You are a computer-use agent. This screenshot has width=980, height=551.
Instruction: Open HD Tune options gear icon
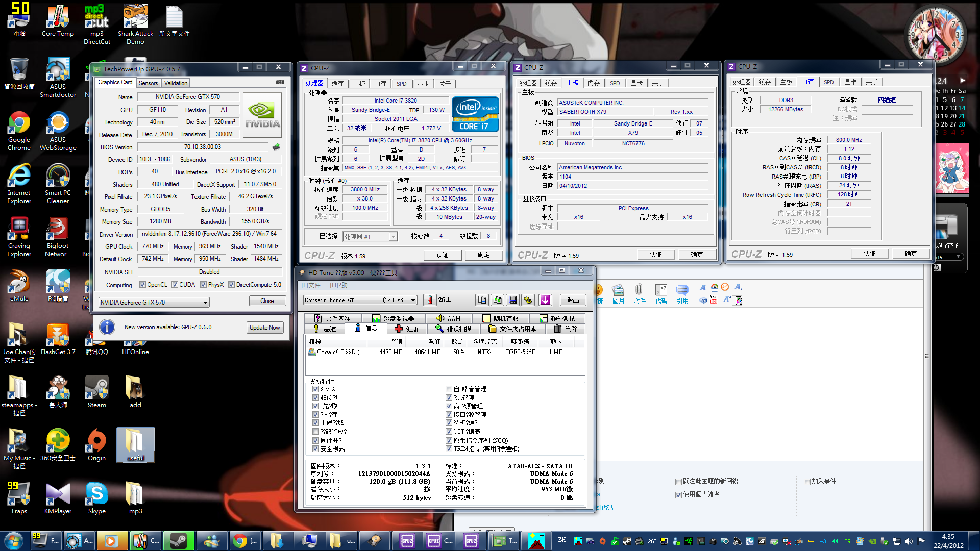click(528, 300)
